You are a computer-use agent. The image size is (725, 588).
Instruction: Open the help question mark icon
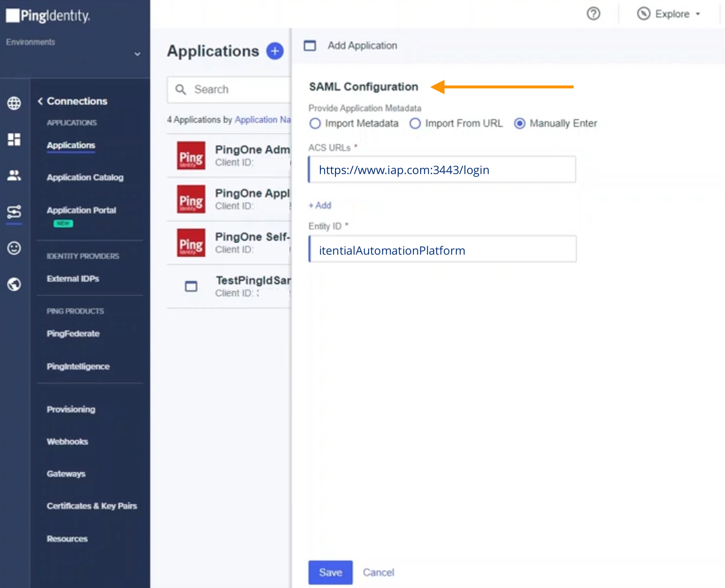pyautogui.click(x=593, y=14)
